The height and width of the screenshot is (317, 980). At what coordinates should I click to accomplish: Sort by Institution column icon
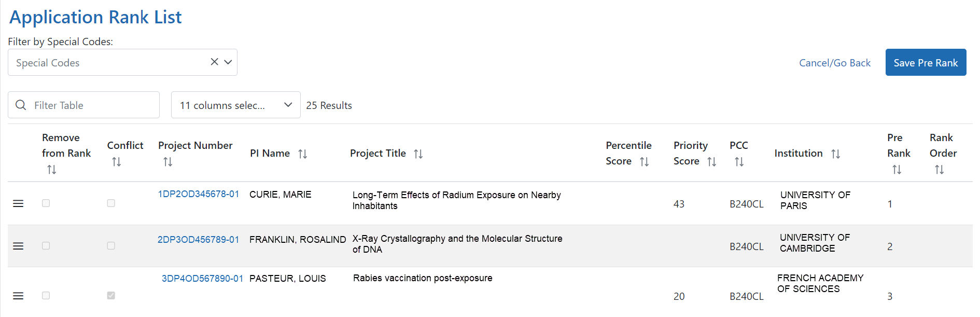[x=836, y=154]
